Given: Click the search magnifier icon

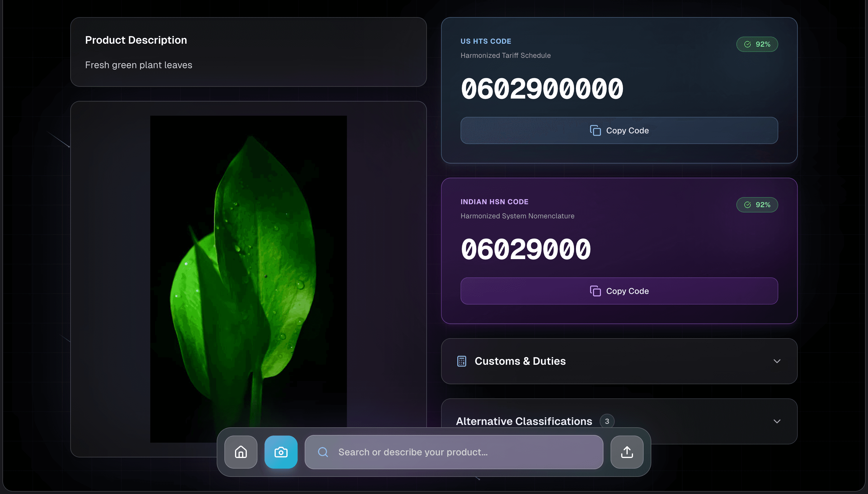Looking at the screenshot, I should (x=323, y=452).
